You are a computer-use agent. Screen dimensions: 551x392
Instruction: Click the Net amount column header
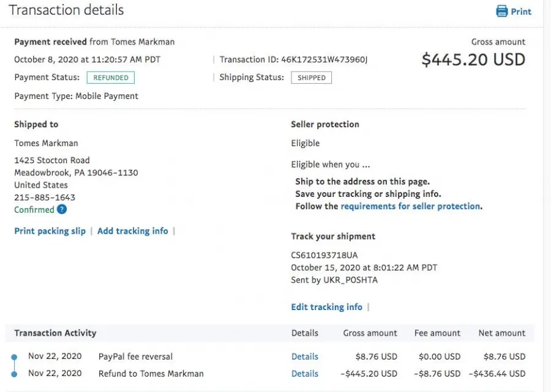coord(502,333)
